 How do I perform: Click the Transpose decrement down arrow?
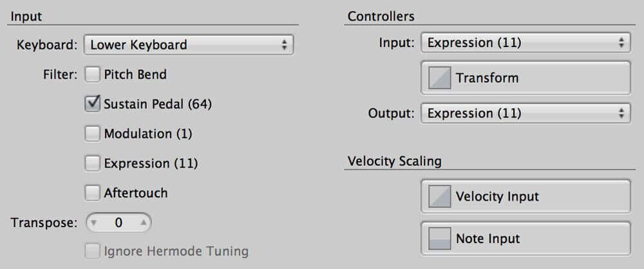pyautogui.click(x=93, y=223)
